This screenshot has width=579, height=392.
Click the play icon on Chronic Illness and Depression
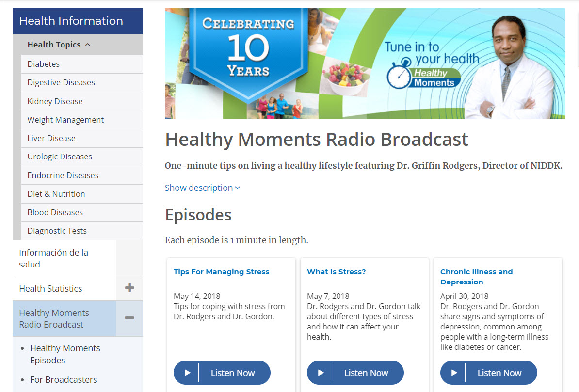pyautogui.click(x=454, y=373)
